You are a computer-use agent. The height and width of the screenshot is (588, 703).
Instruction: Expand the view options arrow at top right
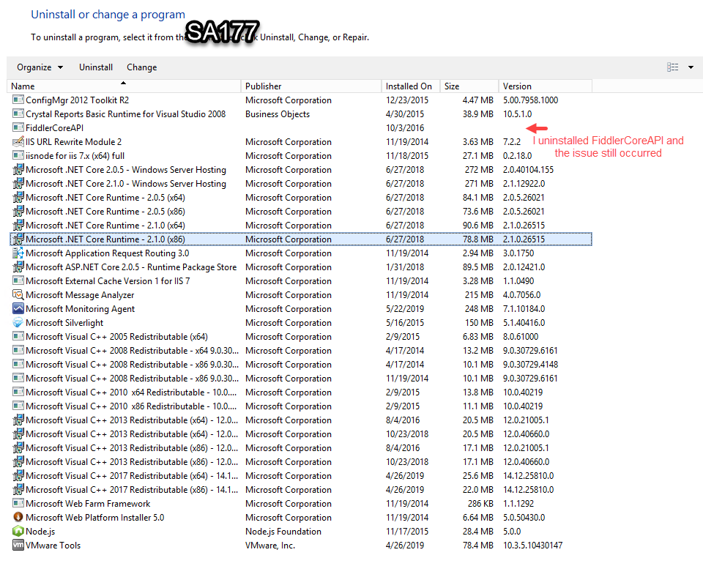[x=689, y=67]
